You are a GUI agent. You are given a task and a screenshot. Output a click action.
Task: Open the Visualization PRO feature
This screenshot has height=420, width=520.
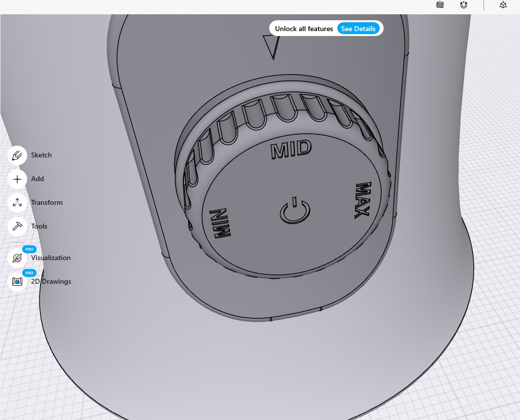tap(17, 258)
